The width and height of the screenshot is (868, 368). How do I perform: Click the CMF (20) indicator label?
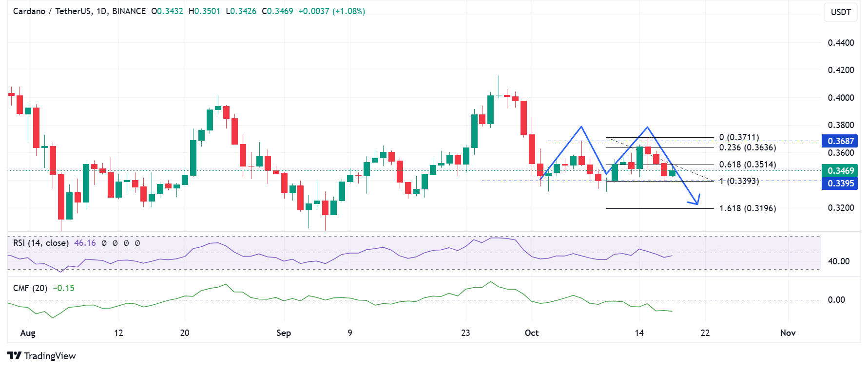point(30,288)
